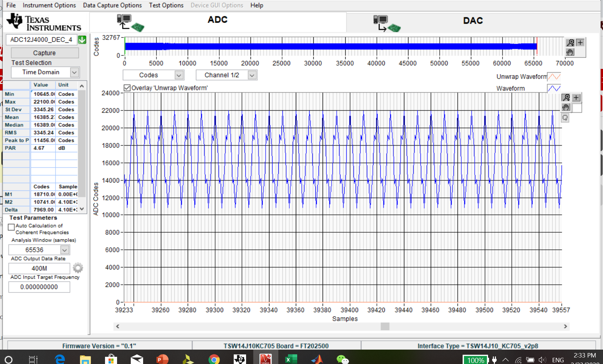Open the Test Options menu
The image size is (603, 364).
[166, 5]
